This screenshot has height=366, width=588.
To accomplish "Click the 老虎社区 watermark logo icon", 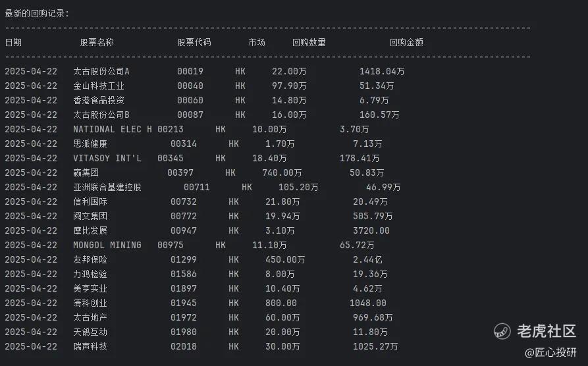I will [x=502, y=331].
